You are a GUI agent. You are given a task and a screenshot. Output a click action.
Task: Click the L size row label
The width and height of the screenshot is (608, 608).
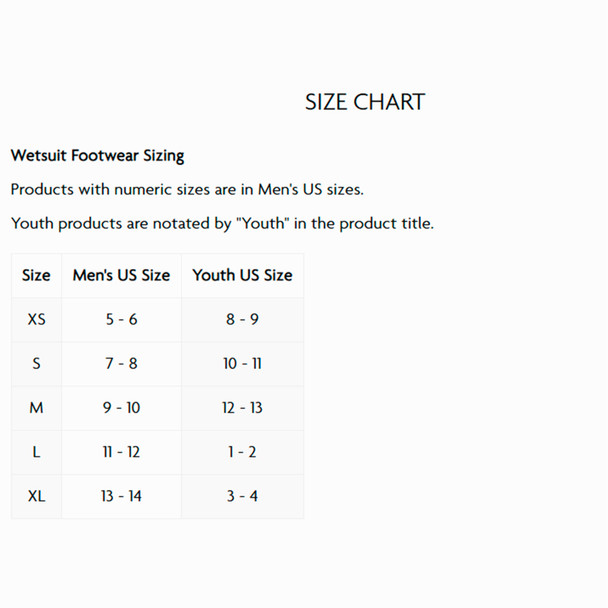coord(36,452)
